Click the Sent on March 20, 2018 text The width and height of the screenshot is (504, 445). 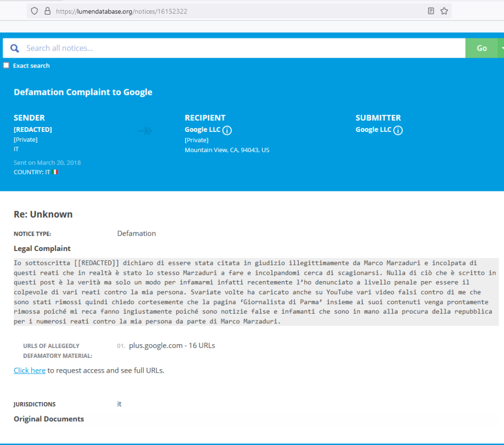[x=47, y=163]
